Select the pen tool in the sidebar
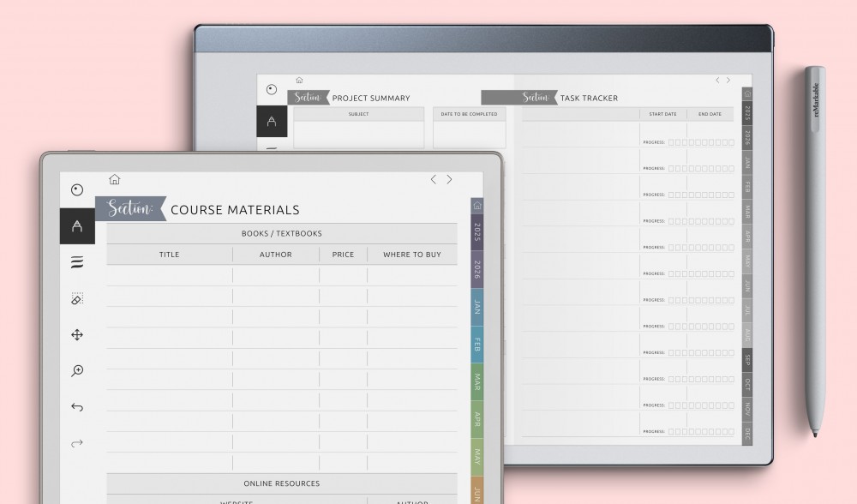The height and width of the screenshot is (504, 857). click(76, 226)
